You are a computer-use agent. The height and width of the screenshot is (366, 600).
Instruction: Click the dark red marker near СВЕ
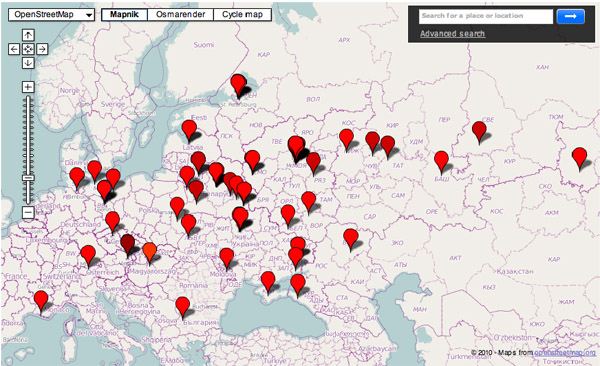pyautogui.click(x=479, y=132)
